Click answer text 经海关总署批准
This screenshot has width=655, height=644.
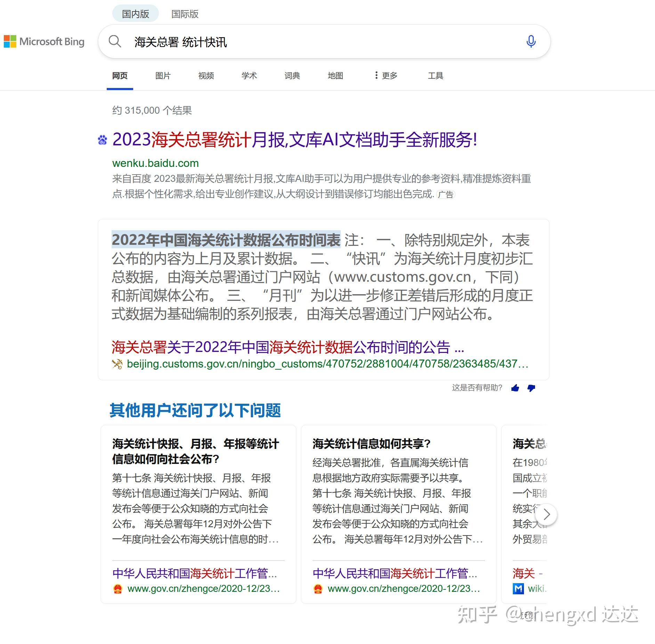click(398, 501)
